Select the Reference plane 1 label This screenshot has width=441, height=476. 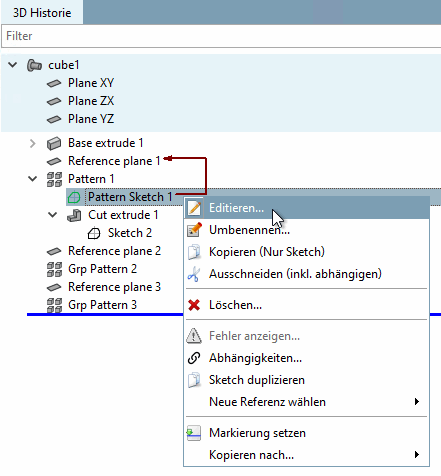pos(114,161)
